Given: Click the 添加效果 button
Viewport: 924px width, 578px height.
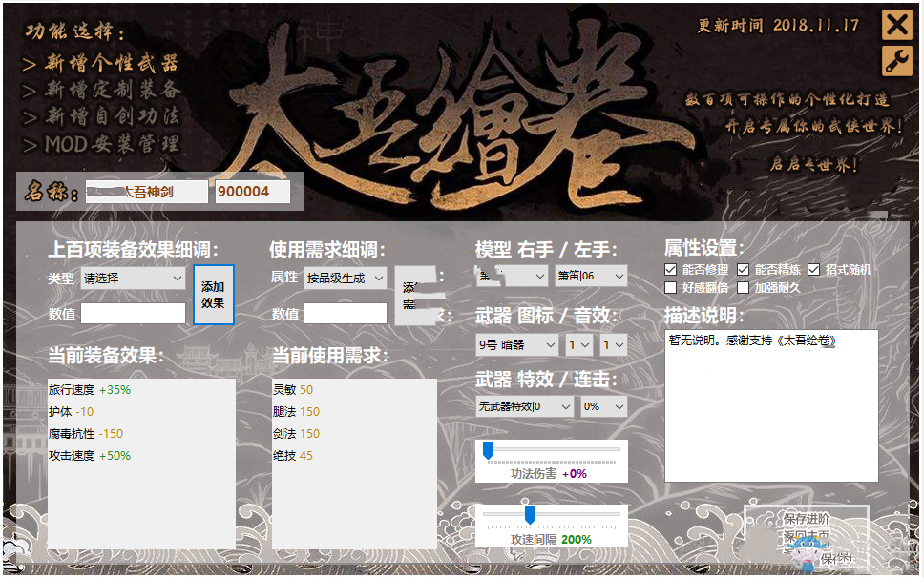Looking at the screenshot, I should 213,295.
